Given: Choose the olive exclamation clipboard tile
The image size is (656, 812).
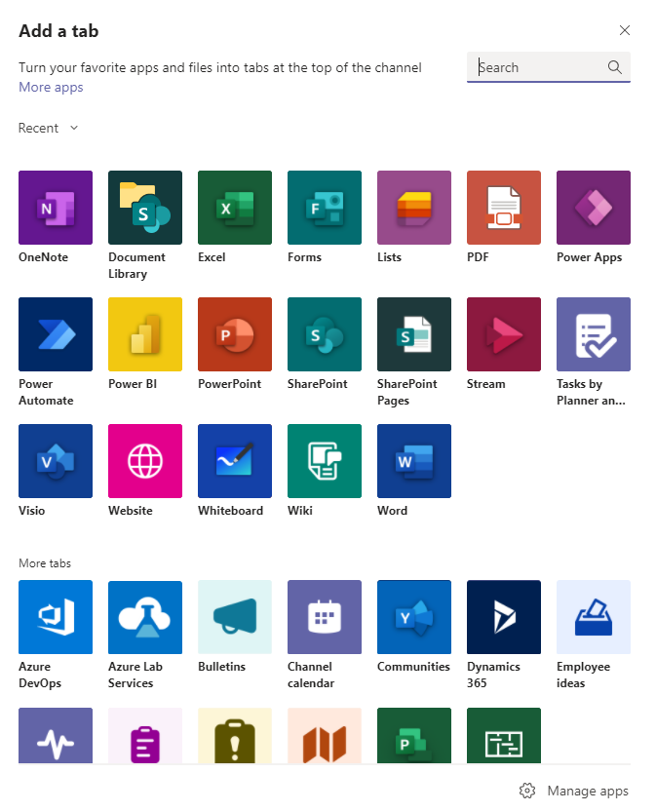Looking at the screenshot, I should (x=235, y=735).
